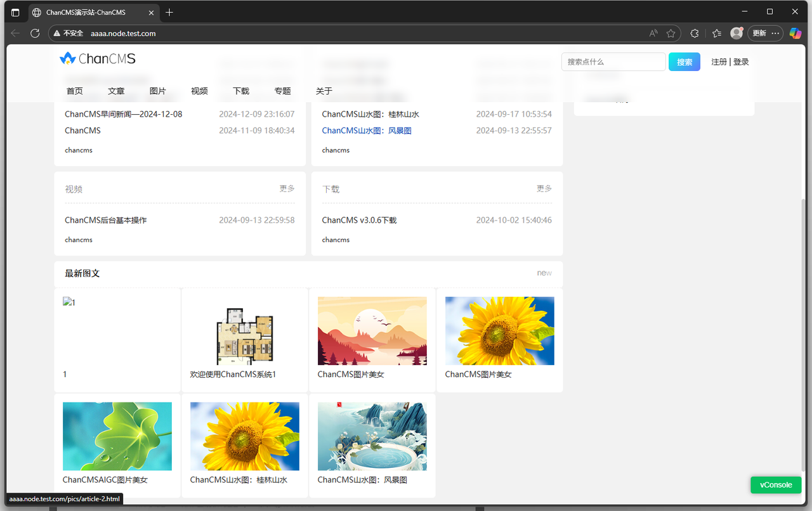Screen dimensions: 812x511
Task: Click inside the 搜索点什么 search field
Action: [x=613, y=61]
